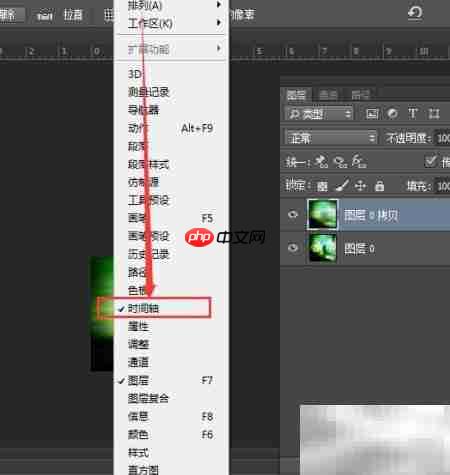Switch to the 路径 panel tab
Screen dimensions: 450x475
click(361, 95)
